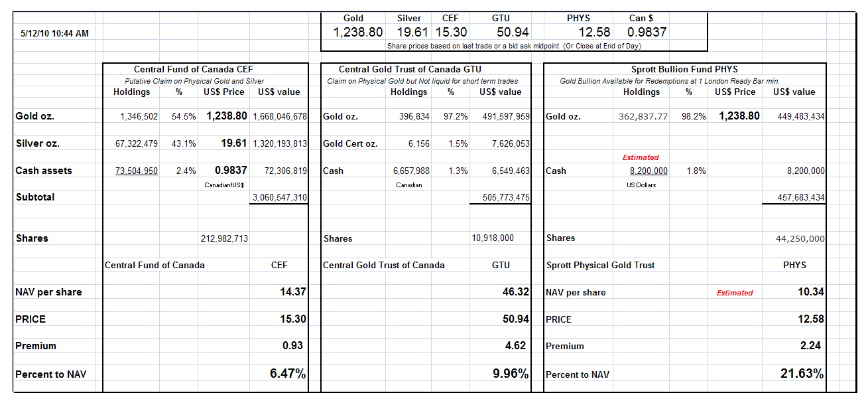Screen dimensions: 868x401
Task: Click the underlined cash assets 73,504,950
Action: pos(137,171)
